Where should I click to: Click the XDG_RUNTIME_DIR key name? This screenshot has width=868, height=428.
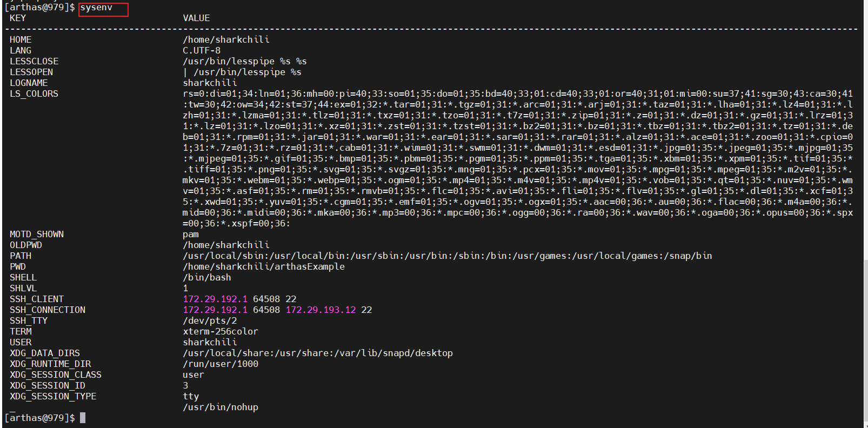point(50,364)
